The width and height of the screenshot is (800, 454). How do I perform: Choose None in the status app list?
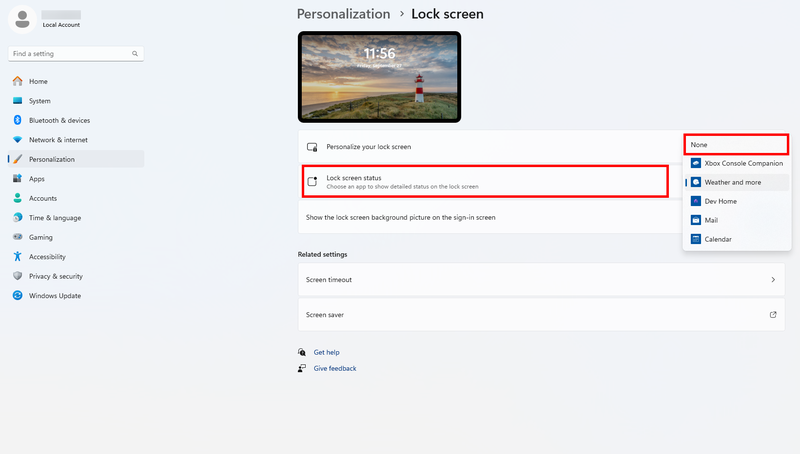pyautogui.click(x=736, y=144)
